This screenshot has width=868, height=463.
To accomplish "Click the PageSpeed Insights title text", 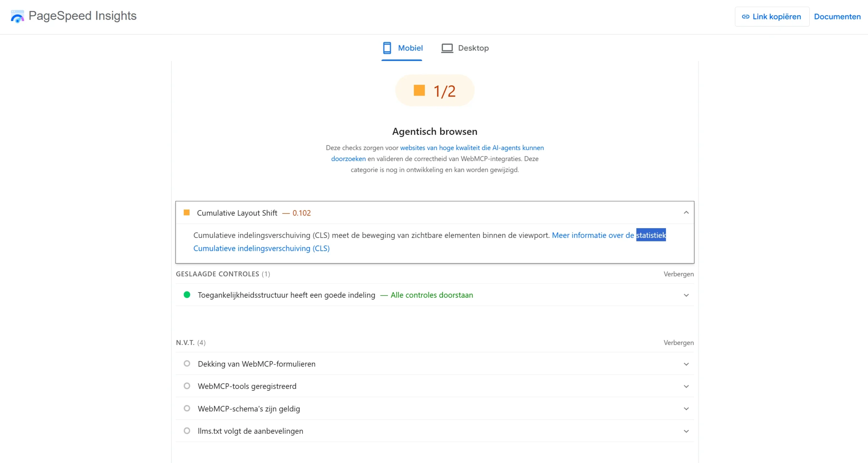I will click(x=82, y=16).
